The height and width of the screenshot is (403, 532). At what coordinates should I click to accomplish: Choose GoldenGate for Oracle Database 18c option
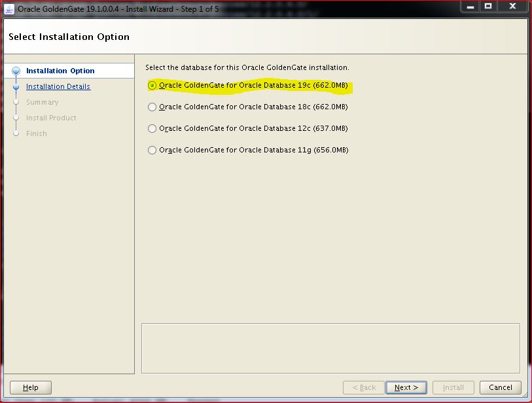[152, 107]
